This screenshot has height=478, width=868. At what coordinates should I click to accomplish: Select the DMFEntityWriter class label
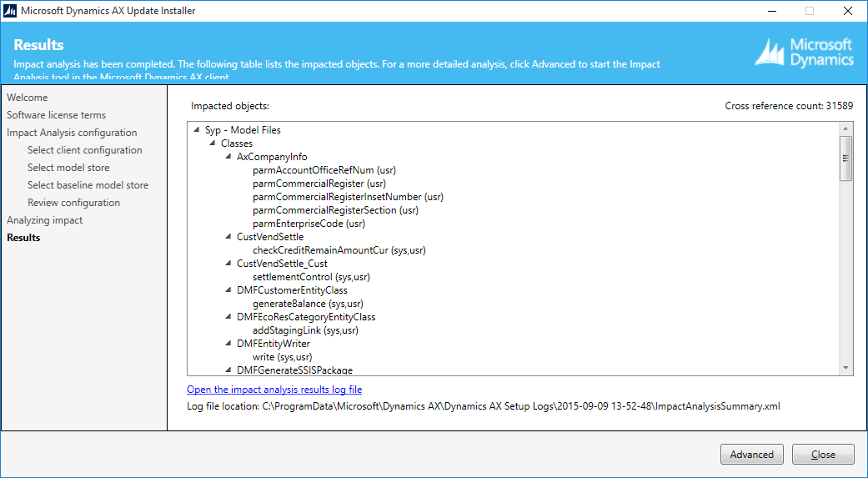(x=273, y=344)
